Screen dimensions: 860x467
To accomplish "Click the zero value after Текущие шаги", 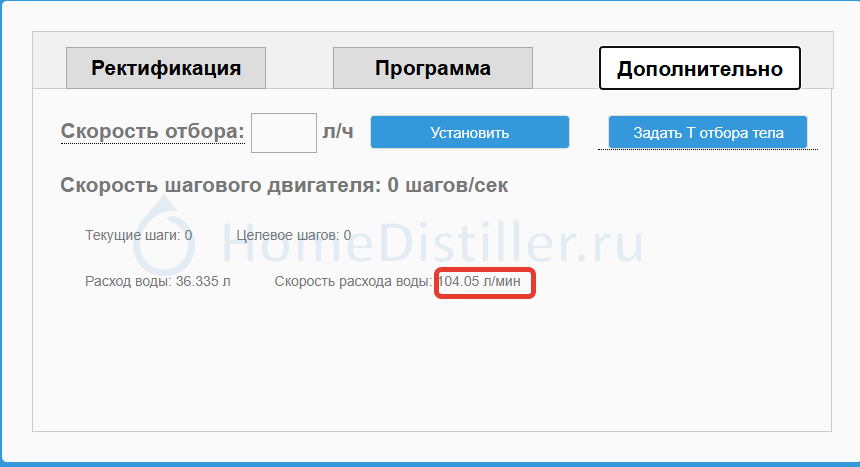I will pyautogui.click(x=188, y=235).
